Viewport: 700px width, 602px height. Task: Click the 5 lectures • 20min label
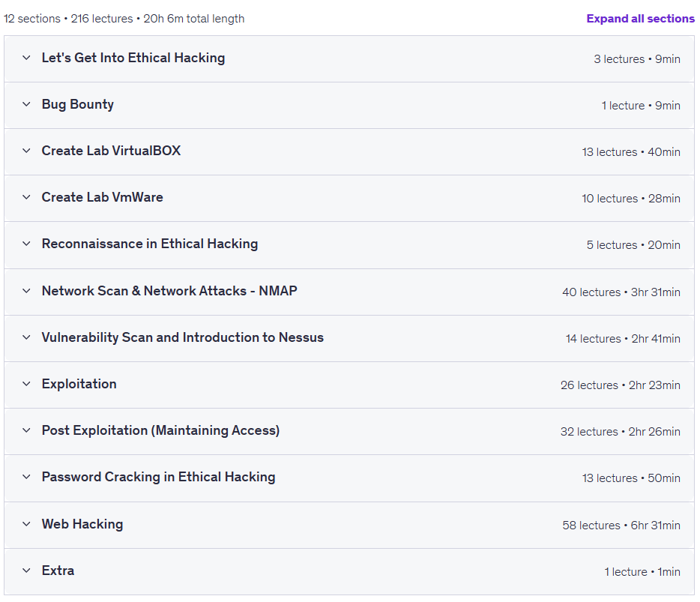click(633, 244)
